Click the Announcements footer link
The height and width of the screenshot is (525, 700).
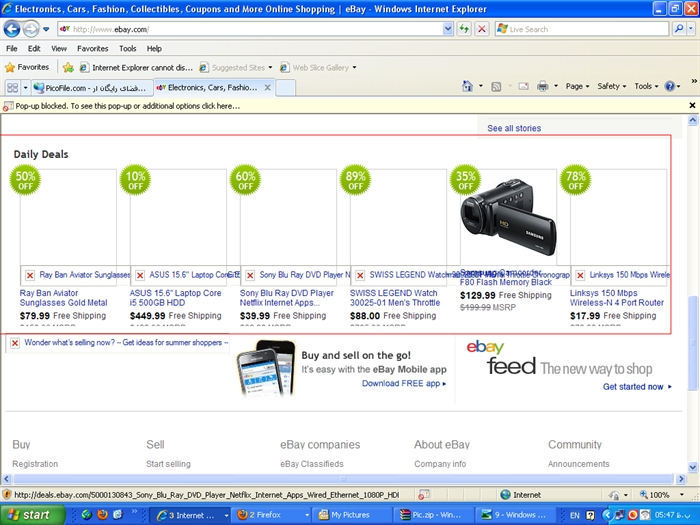578,464
